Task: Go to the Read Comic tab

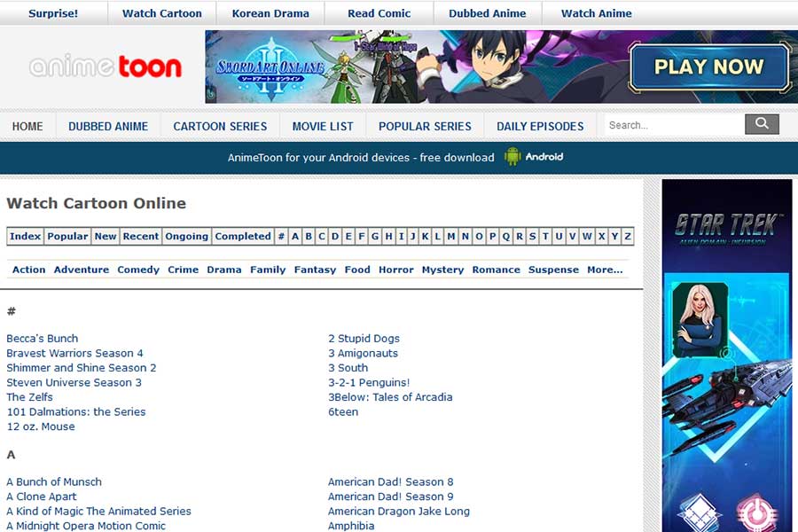Action: [x=379, y=13]
